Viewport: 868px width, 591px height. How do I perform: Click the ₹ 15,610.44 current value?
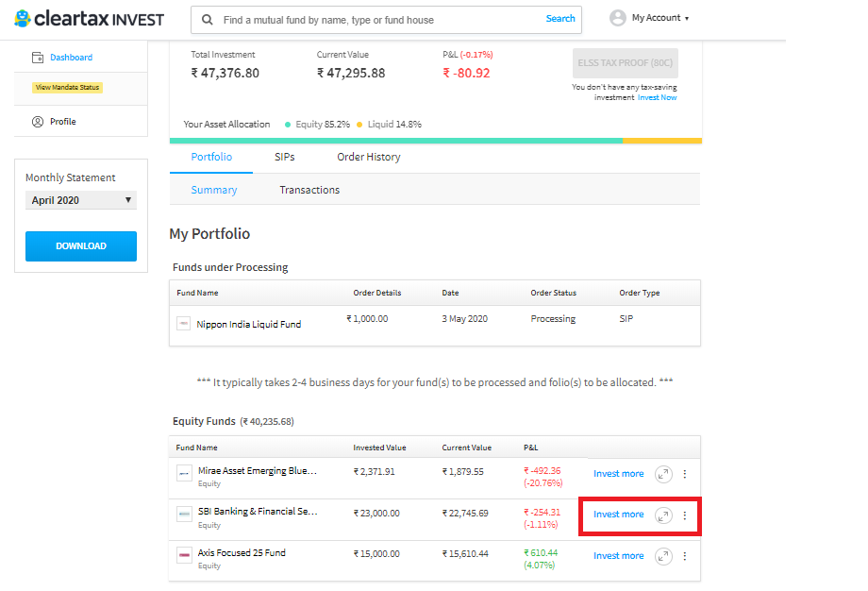click(465, 554)
